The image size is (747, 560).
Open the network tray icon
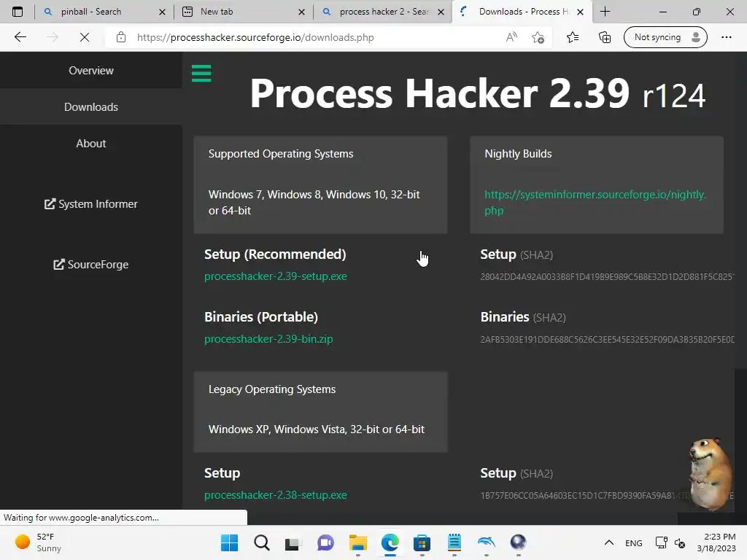click(x=661, y=542)
